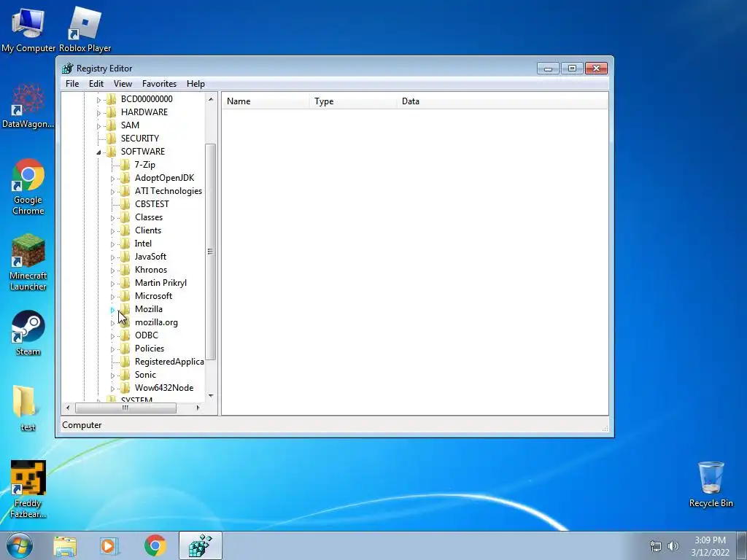Select the ODBC registry key
Screen dimensions: 747x560
(x=146, y=335)
